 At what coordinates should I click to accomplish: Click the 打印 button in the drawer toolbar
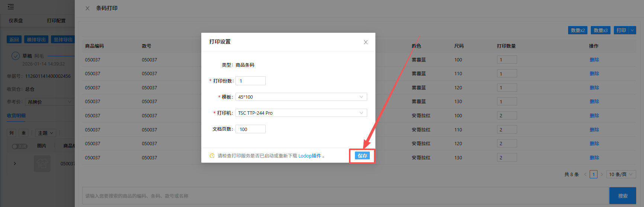tap(621, 30)
